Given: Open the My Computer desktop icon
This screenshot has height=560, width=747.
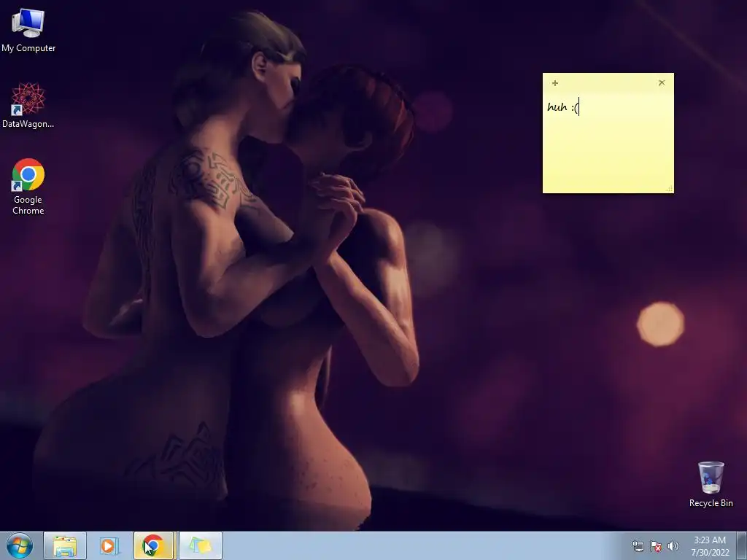Looking at the screenshot, I should [x=28, y=30].
